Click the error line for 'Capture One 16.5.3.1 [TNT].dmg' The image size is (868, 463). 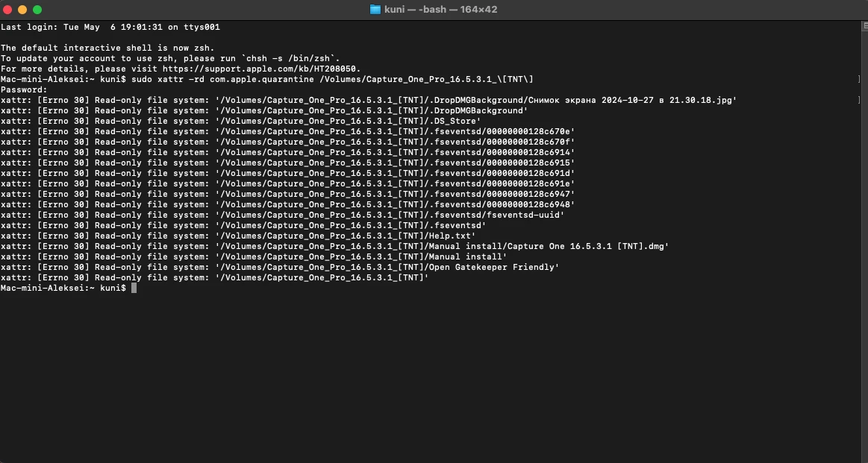[x=335, y=247]
